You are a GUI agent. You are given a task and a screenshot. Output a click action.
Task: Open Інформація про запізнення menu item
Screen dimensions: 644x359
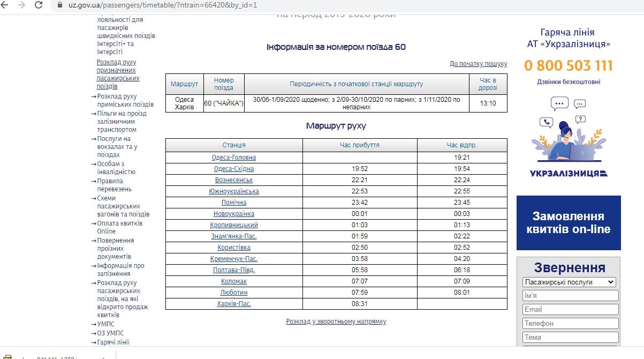point(120,270)
